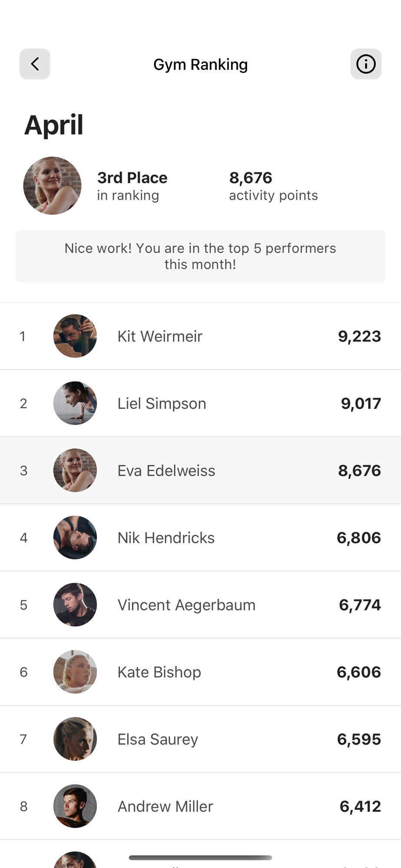
Task: Open the Vincent Aegerbaum name
Action: tap(186, 605)
